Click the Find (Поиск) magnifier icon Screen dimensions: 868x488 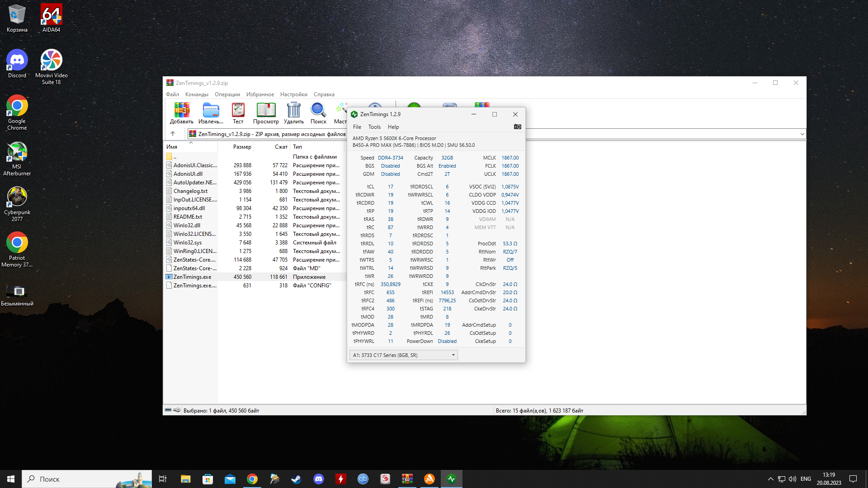pos(318,110)
